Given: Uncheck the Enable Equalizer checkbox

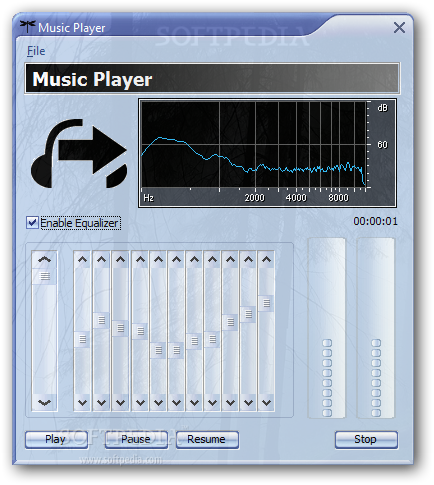Looking at the screenshot, I should pyautogui.click(x=32, y=223).
